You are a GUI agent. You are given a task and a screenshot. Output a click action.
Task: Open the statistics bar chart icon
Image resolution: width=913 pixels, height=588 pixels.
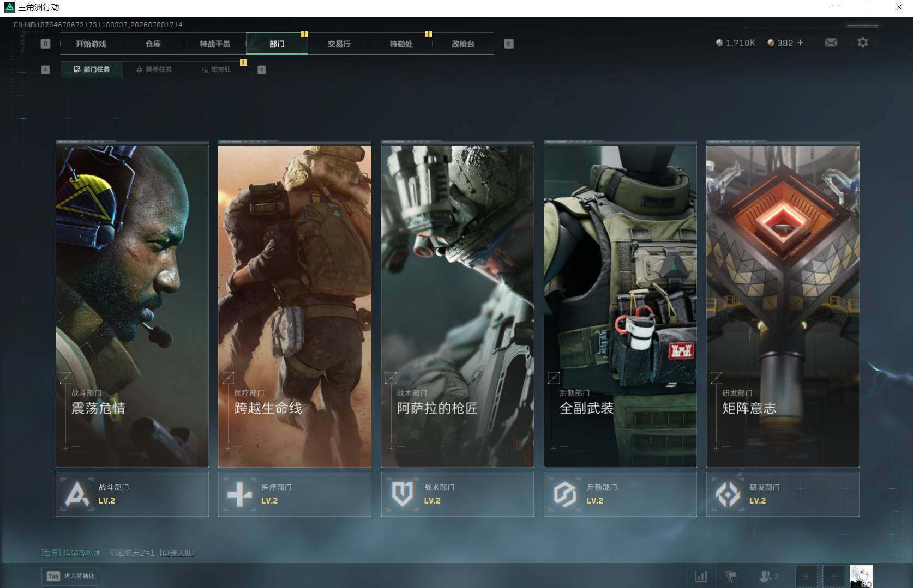701,575
